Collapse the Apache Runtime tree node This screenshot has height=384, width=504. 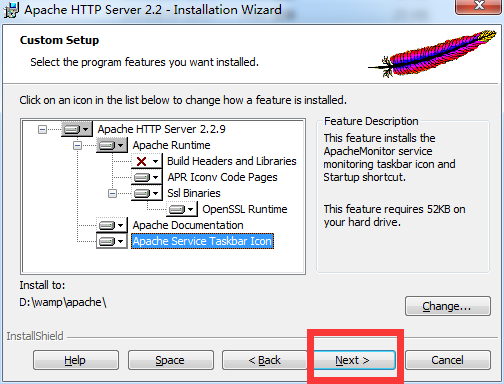tap(77, 145)
